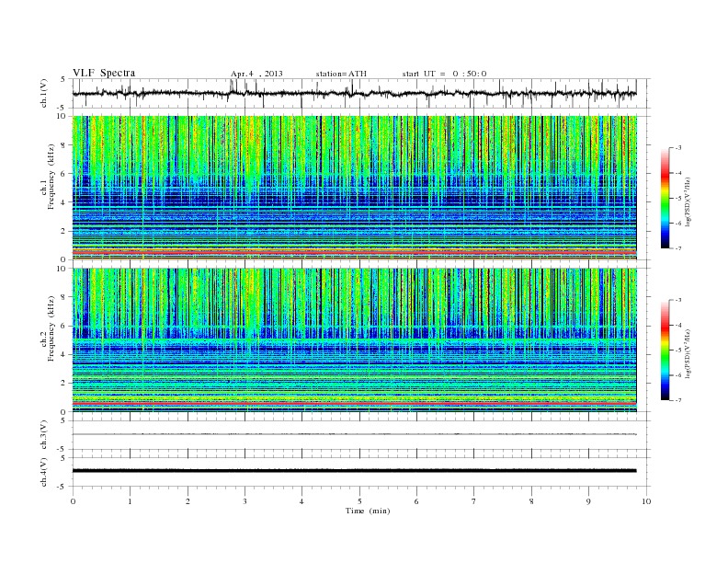Click inside the ch.1 frequency spectrogram

(354, 188)
